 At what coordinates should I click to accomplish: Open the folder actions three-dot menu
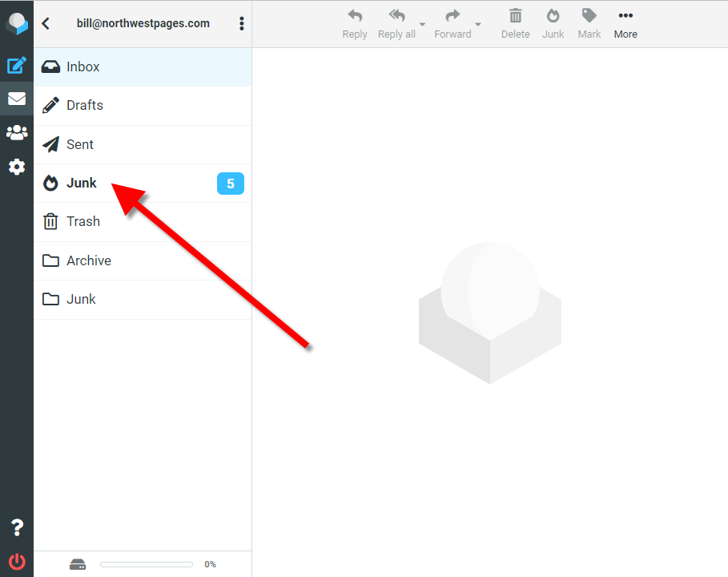point(241,23)
